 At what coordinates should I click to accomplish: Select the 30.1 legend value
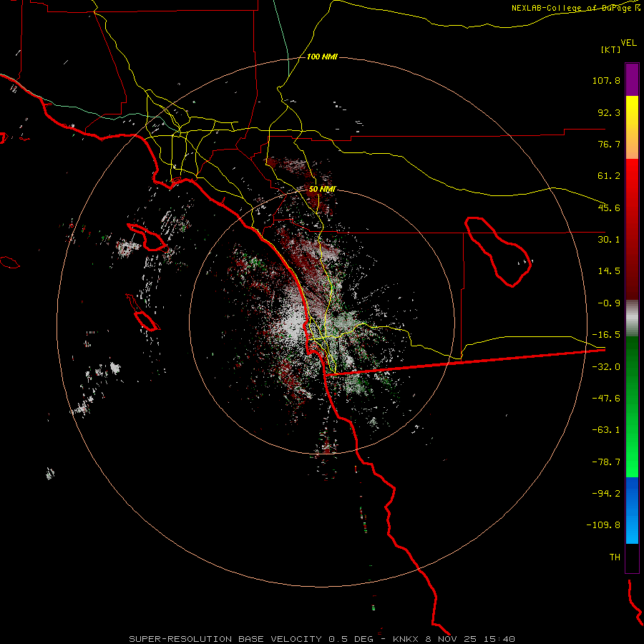pyautogui.click(x=609, y=240)
